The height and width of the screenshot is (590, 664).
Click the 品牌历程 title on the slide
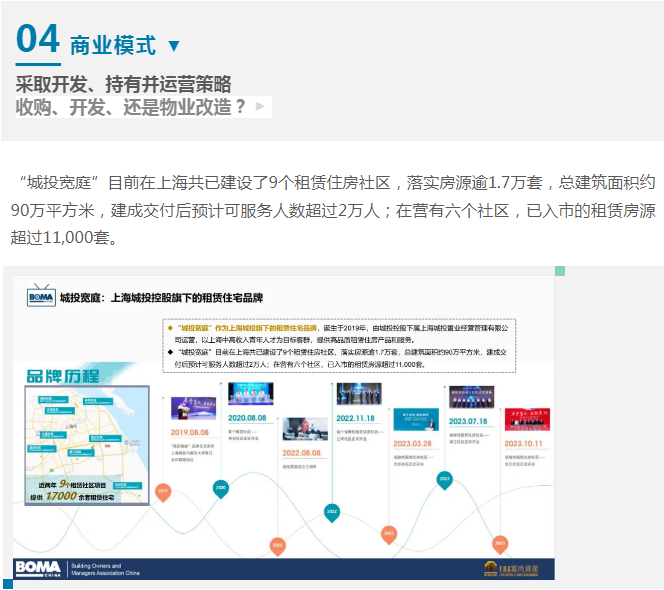tap(63, 377)
